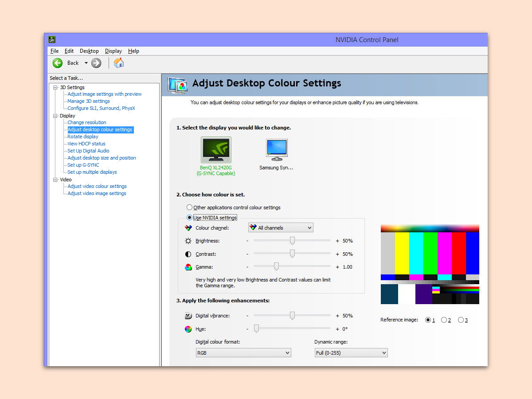532x399 pixels.
Task: Click the Back button label
Action: tap(73, 63)
